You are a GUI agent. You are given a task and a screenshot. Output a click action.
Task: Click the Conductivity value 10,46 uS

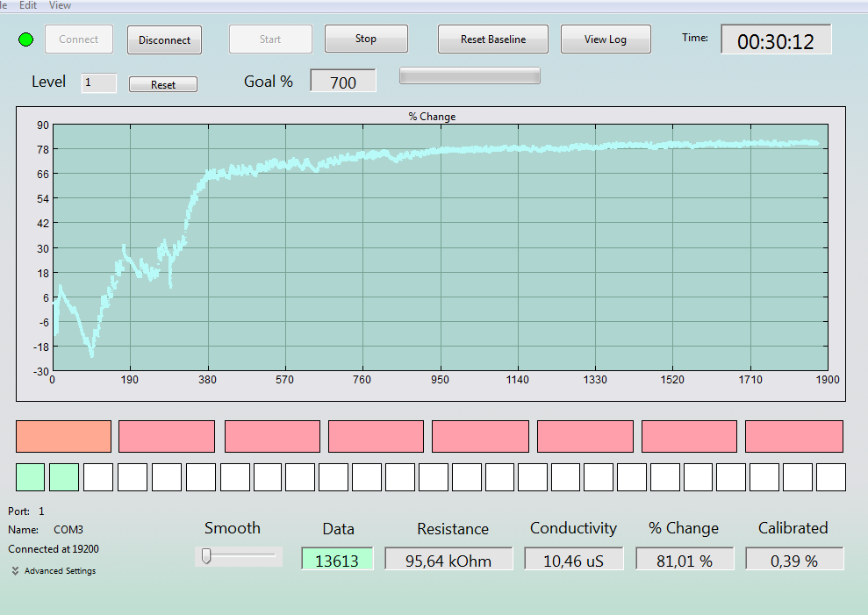[x=573, y=559]
